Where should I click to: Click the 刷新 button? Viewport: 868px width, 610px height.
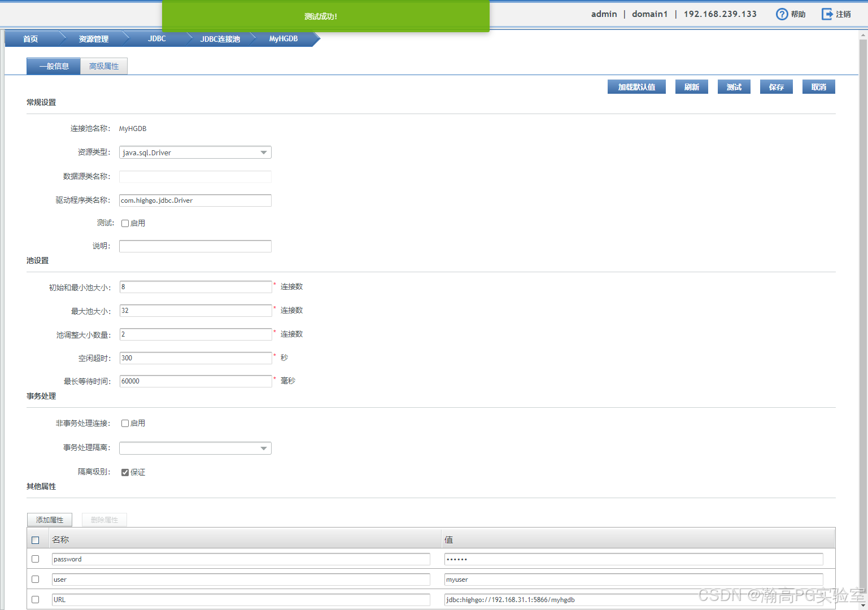[x=692, y=87]
